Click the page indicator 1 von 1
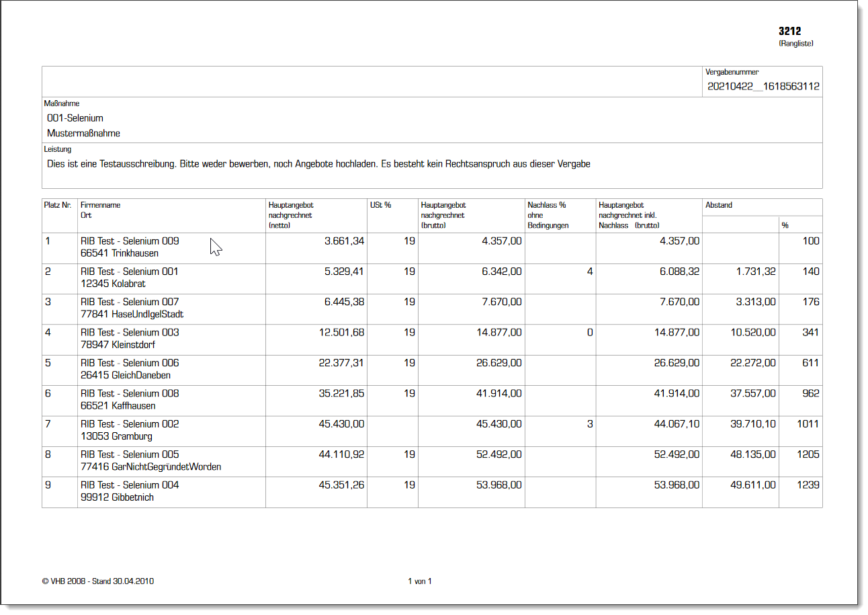Image resolution: width=868 pixels, height=615 pixels. [x=420, y=581]
